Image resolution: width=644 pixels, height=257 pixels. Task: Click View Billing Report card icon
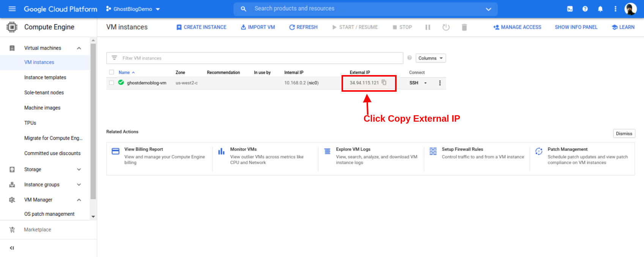click(x=115, y=151)
